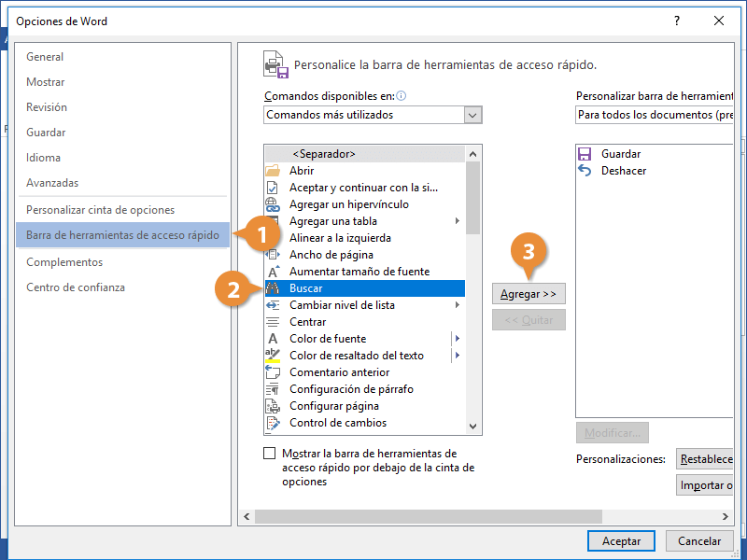Image resolution: width=747 pixels, height=560 pixels.
Task: Select the Configurar página icon
Action: tap(273, 406)
